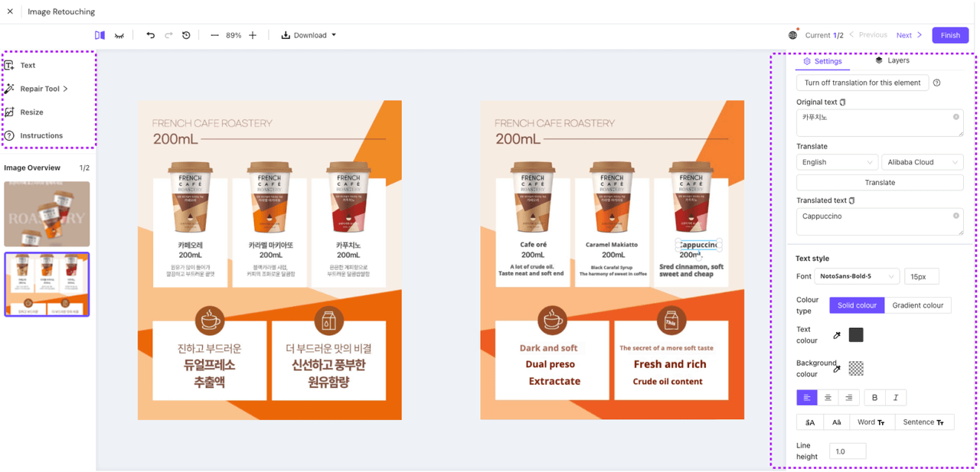This screenshot has width=980, height=472.
Task: Open the NotoSans-Bold font dropdown
Action: tap(855, 276)
